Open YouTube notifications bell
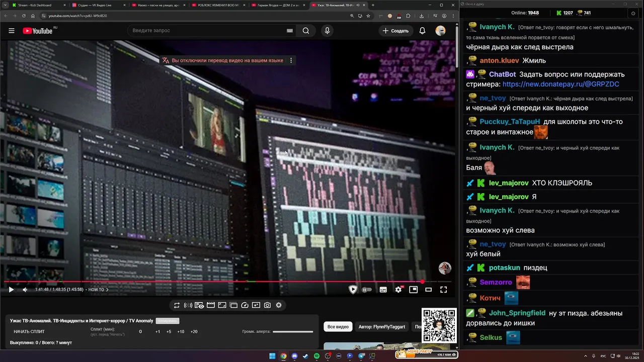 (x=423, y=31)
